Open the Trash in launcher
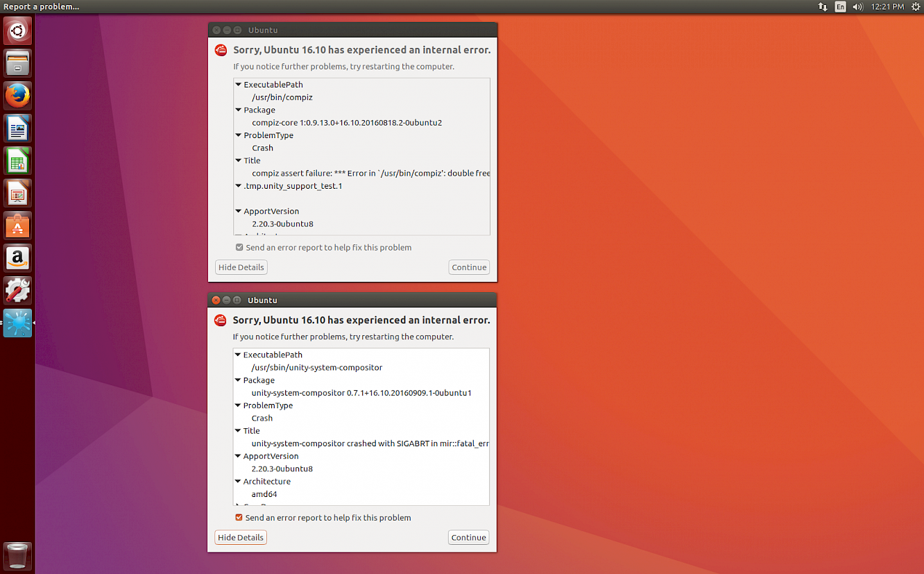The image size is (924, 574). (17, 556)
